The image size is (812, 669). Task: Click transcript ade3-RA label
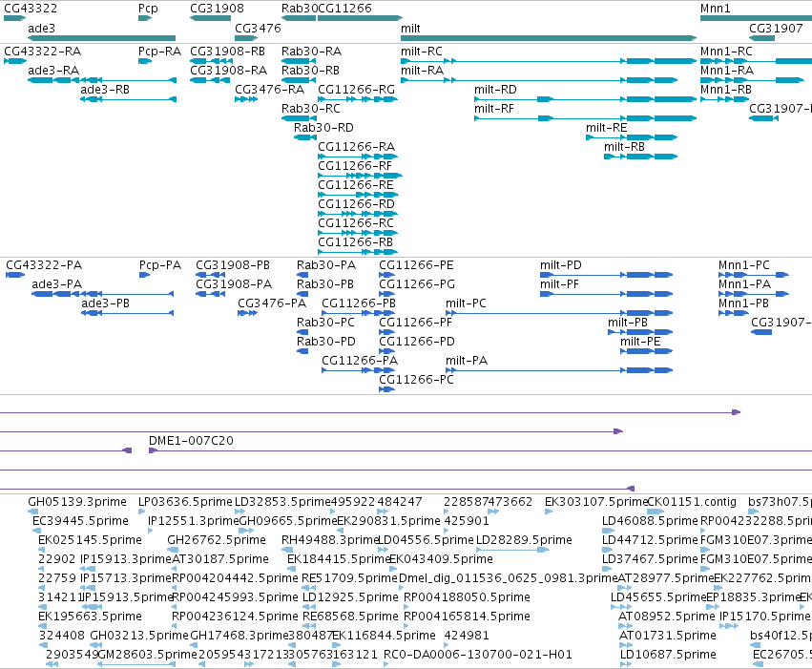tap(53, 71)
